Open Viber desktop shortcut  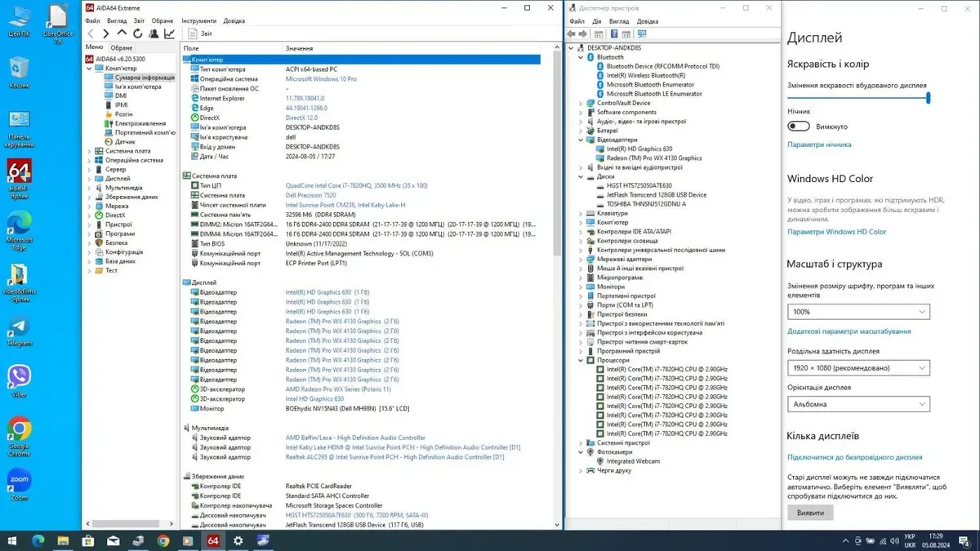19,379
